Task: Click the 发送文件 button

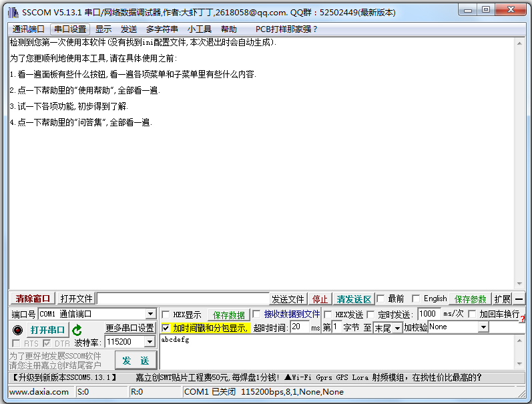Action: coord(288,299)
